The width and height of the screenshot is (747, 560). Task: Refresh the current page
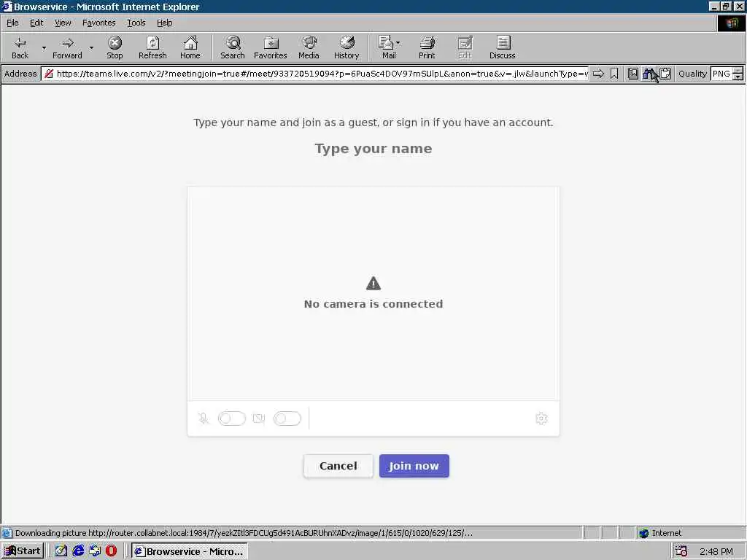click(152, 47)
